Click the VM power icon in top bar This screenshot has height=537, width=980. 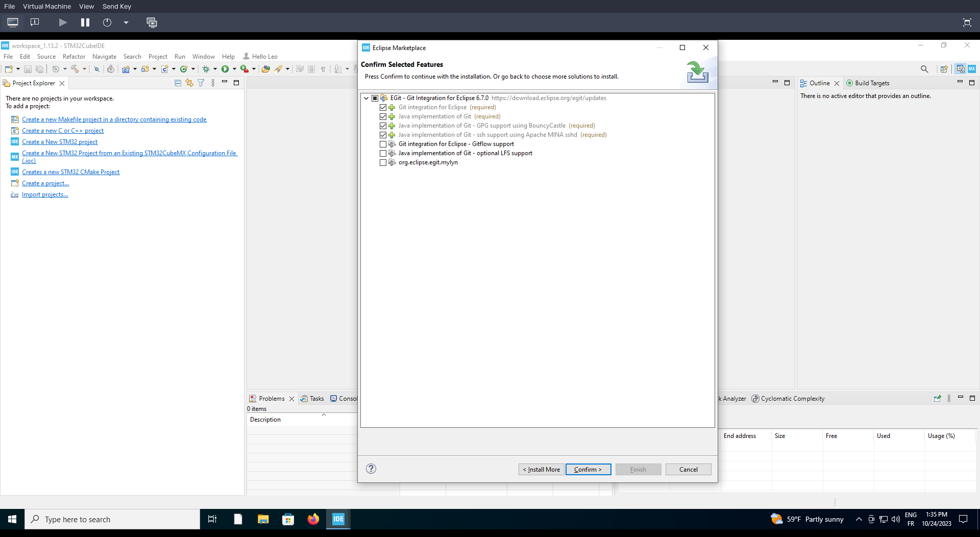(x=107, y=22)
